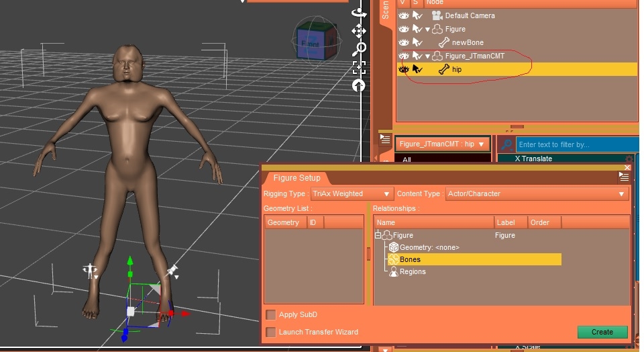Click the frame selection view icon
Viewport: 644px width, 352px height.
pyautogui.click(x=359, y=67)
